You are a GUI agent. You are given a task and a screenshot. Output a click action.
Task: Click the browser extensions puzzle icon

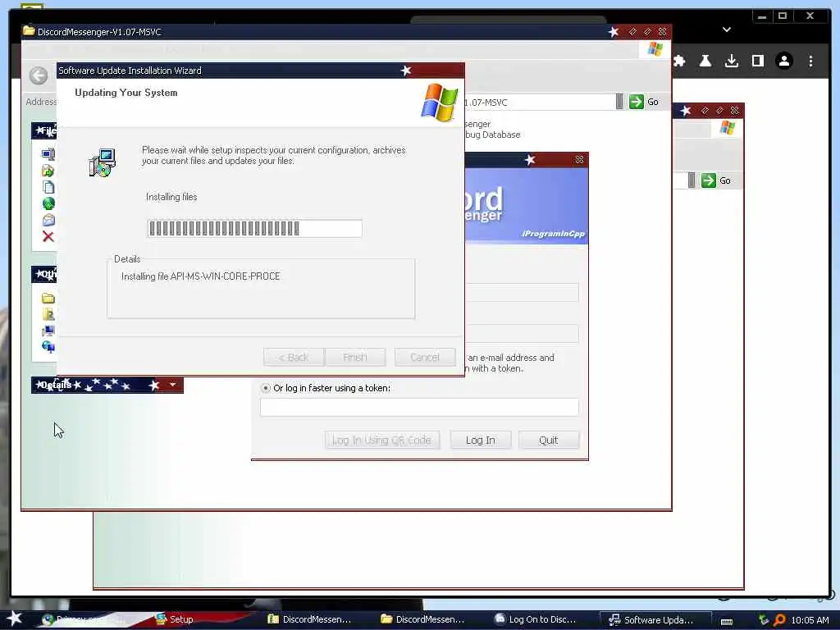679,61
